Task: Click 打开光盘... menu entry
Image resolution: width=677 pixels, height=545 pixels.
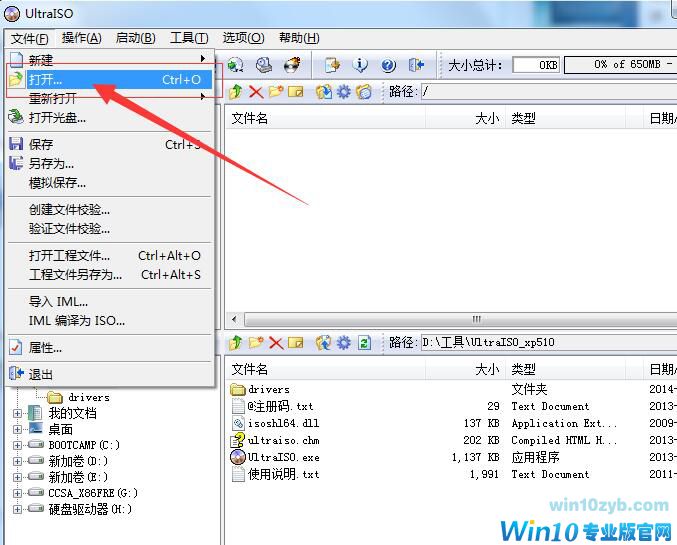Action: 57,118
